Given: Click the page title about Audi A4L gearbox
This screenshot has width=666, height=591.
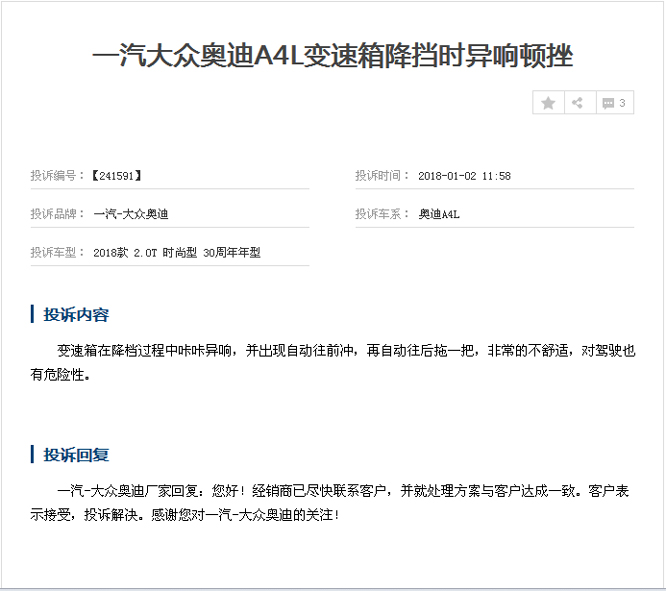Looking at the screenshot, I should point(332,56).
